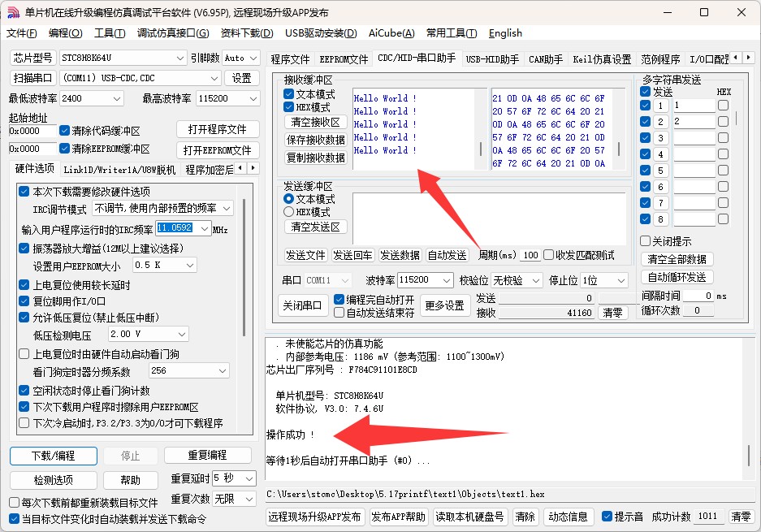This screenshot has height=532, width=761.
Task: Enable 自动发送结束符 checkbox
Action: coord(339,313)
